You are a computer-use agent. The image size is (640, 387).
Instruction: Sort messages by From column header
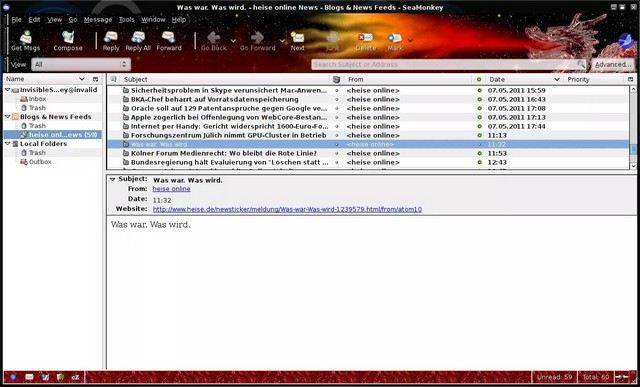[x=408, y=79]
